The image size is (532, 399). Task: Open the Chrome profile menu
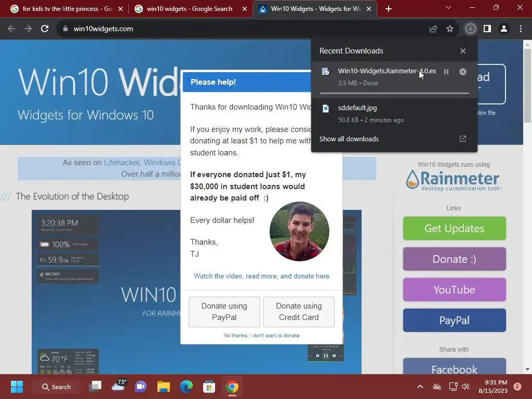coord(504,29)
